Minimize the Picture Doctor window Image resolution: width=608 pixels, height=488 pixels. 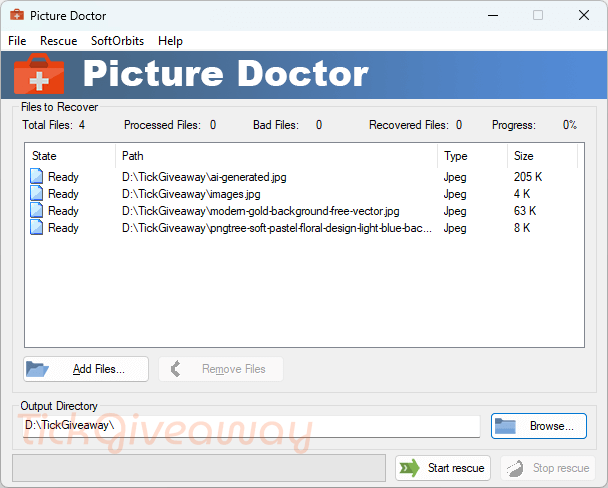tap(493, 16)
